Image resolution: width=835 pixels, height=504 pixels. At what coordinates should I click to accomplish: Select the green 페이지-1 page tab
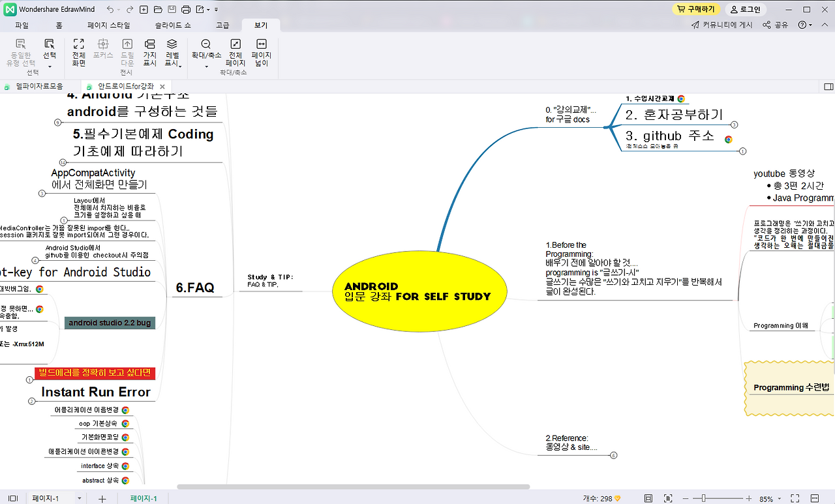pos(144,498)
